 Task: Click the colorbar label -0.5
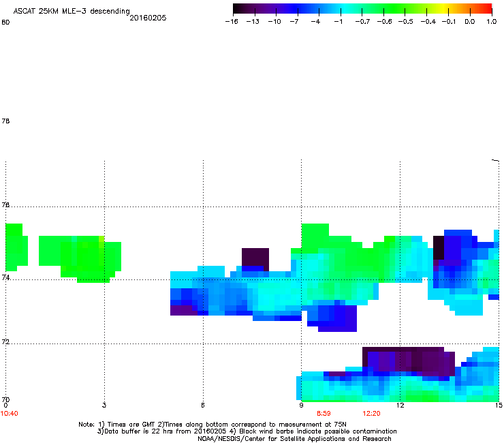tap(406, 22)
